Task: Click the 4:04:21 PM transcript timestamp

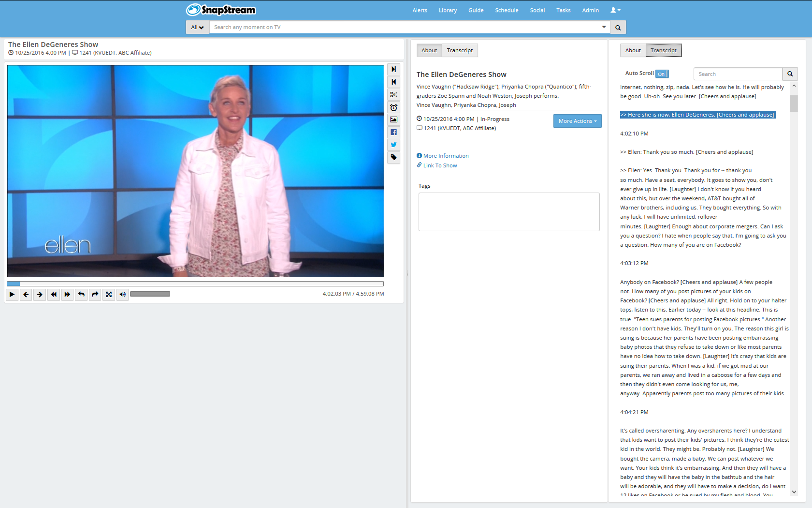Action: click(x=634, y=412)
